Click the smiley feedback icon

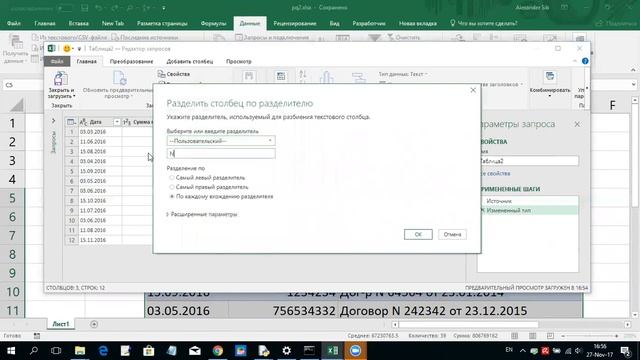click(67, 49)
